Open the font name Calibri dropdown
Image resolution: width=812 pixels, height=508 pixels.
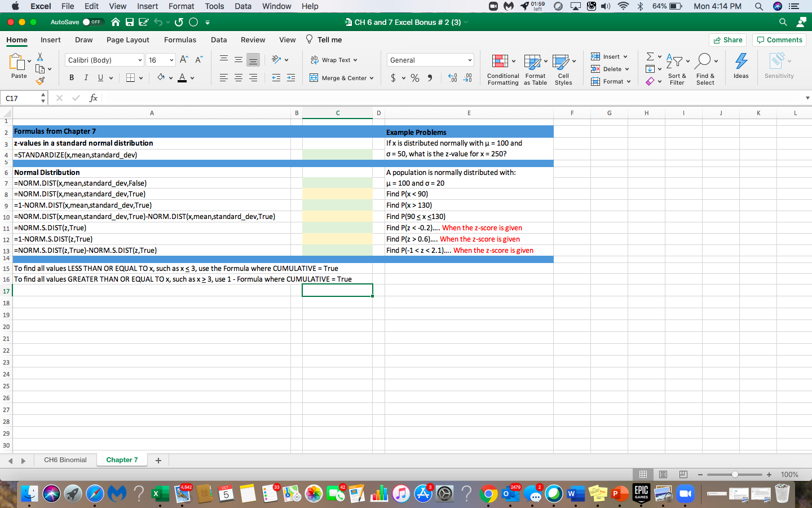tap(140, 60)
